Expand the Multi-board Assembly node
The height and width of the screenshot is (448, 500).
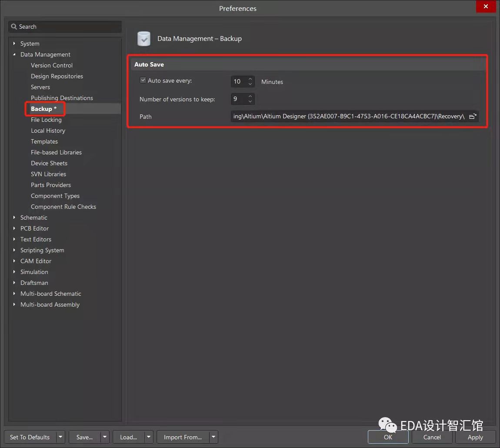pos(14,304)
